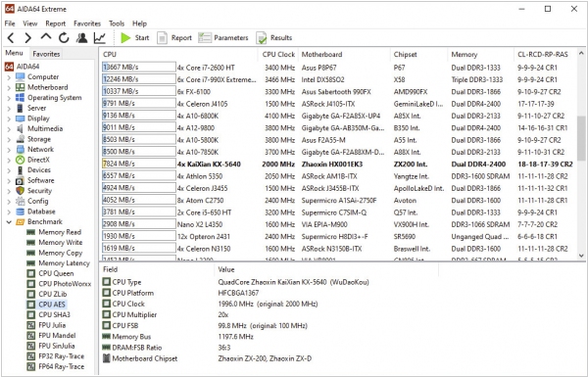
Task: Select the Memory Latency benchmark icon
Action: pyautogui.click(x=31, y=263)
